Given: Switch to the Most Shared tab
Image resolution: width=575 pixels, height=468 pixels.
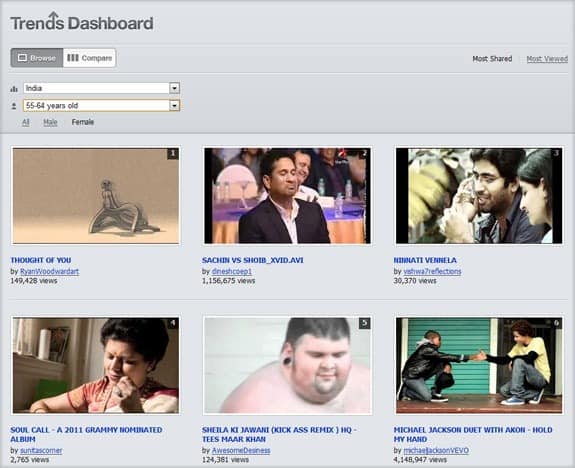Looking at the screenshot, I should (492, 59).
